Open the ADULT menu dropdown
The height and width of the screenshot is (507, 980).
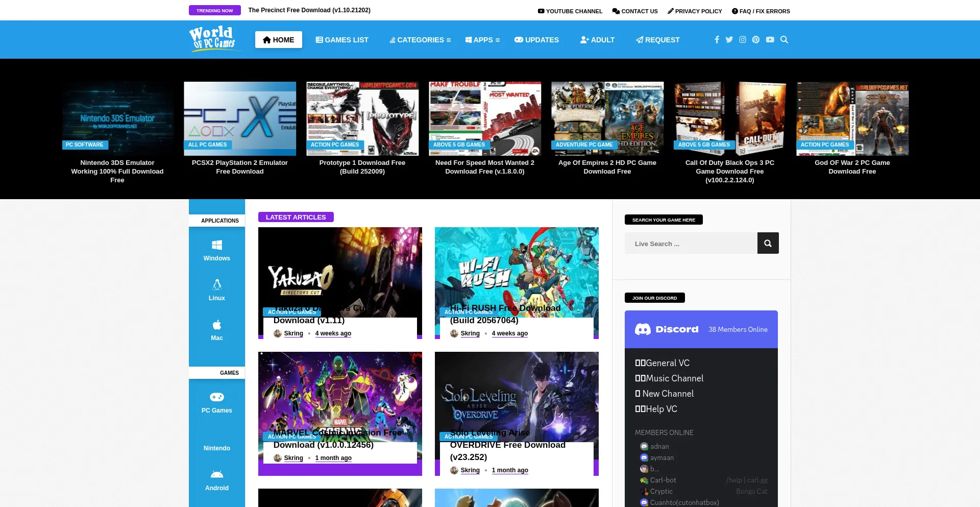(597, 40)
